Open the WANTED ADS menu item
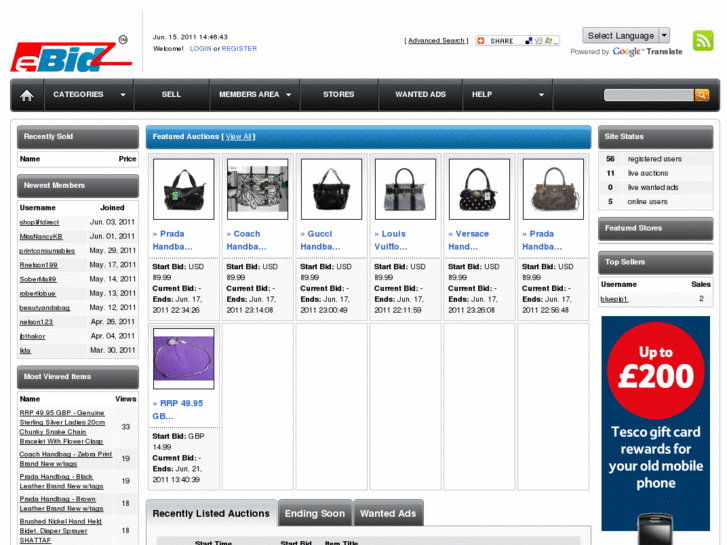This screenshot has height=545, width=727. (420, 95)
